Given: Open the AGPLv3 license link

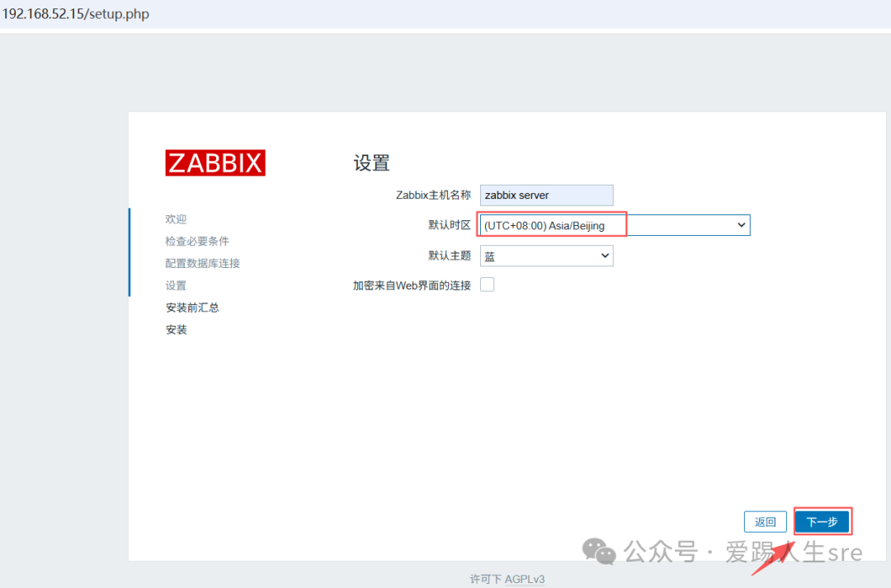Looking at the screenshot, I should [x=525, y=579].
